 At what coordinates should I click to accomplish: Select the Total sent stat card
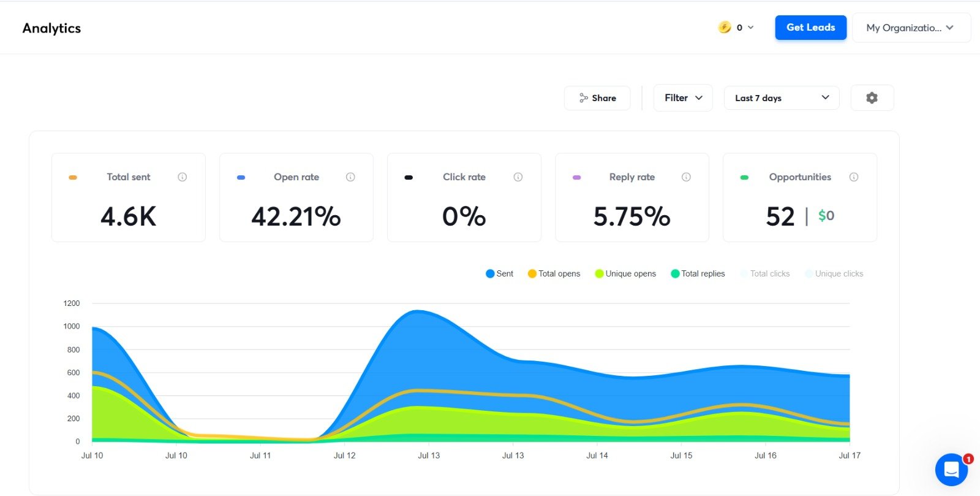pyautogui.click(x=129, y=197)
